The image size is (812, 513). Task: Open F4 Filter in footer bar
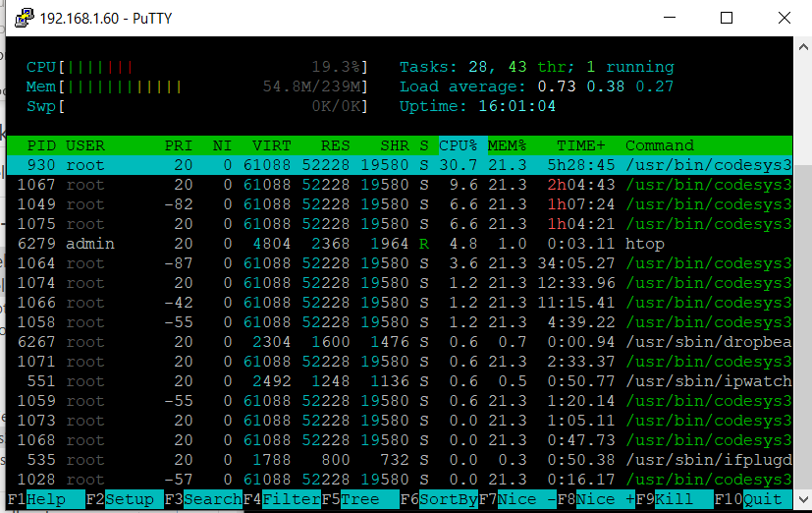click(x=282, y=499)
